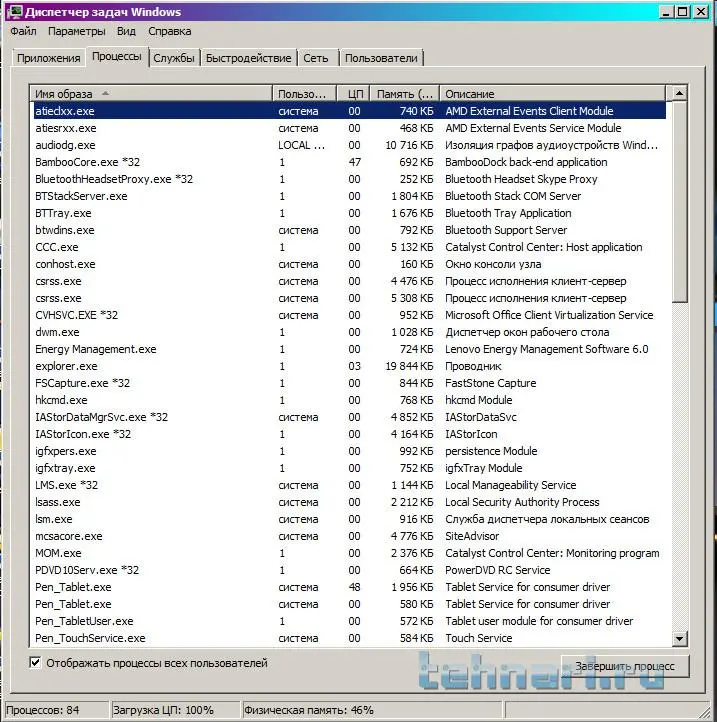
Task: Open the Файл menu
Action: 23,31
